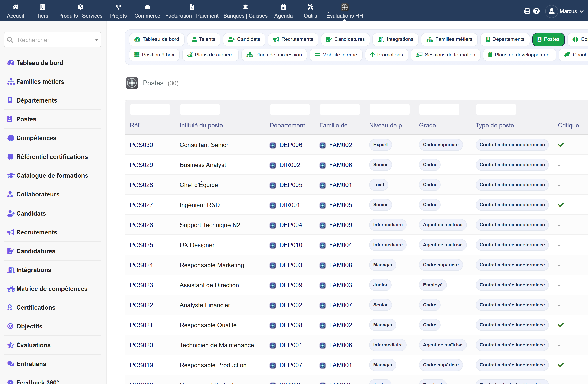588x384 pixels.
Task: Click the Agenda calendar icon
Action: click(283, 7)
